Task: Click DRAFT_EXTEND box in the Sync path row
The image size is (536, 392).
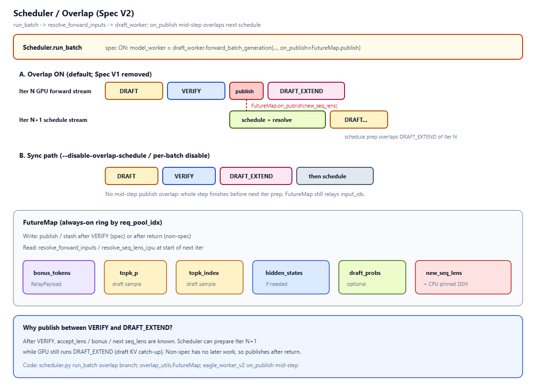Action: pos(256,176)
